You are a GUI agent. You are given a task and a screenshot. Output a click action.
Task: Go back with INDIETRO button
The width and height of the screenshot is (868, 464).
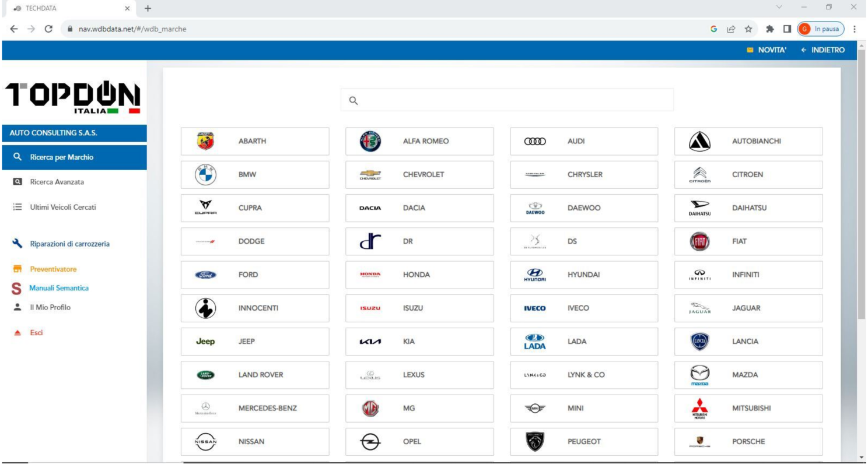822,50
